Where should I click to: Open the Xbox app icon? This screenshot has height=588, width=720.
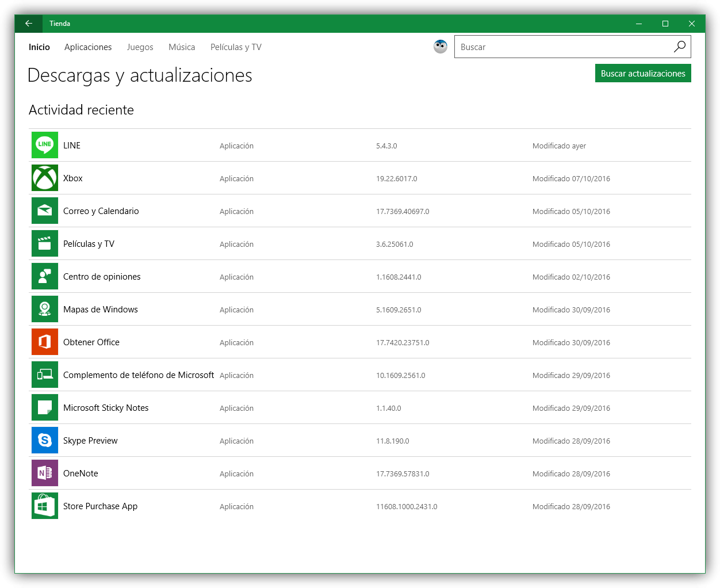pyautogui.click(x=45, y=178)
